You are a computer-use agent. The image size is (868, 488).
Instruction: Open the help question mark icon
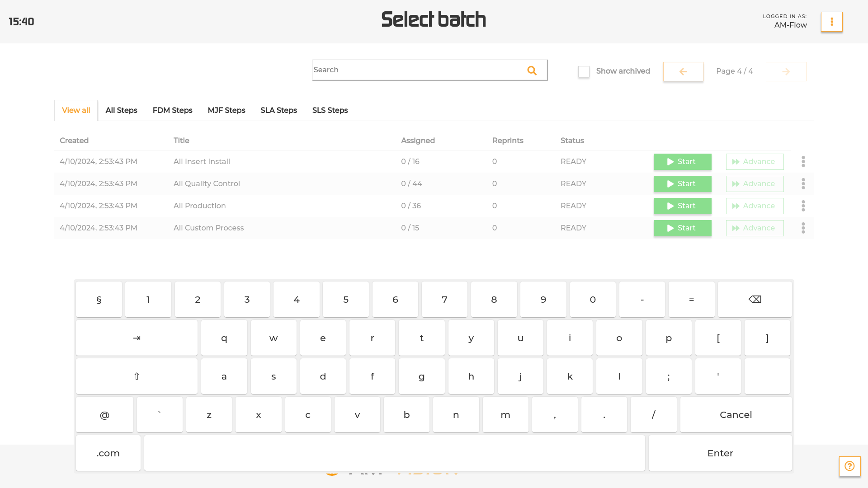[849, 466]
